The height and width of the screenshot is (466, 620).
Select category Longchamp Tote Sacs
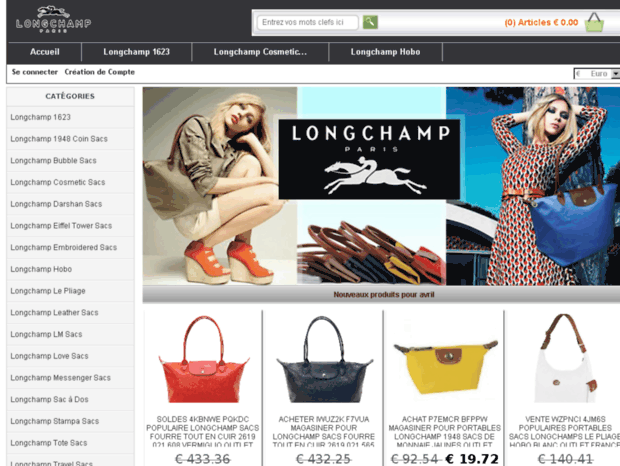coord(70,443)
